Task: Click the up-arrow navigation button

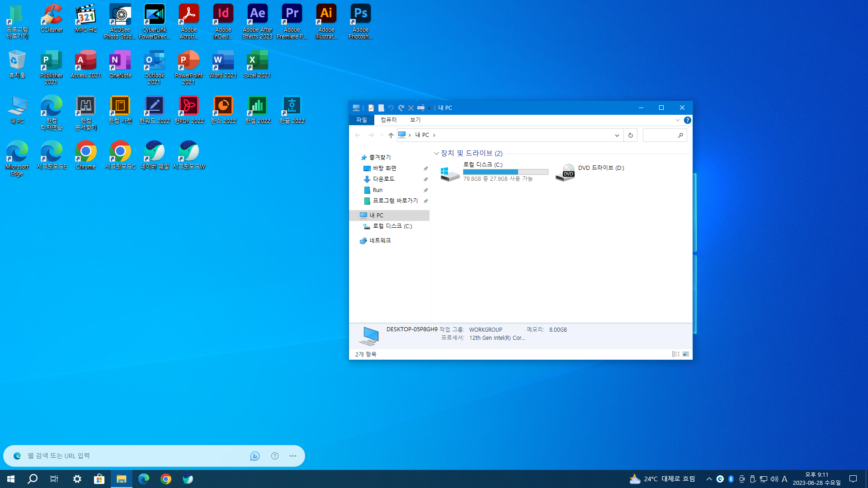Action: pos(391,135)
